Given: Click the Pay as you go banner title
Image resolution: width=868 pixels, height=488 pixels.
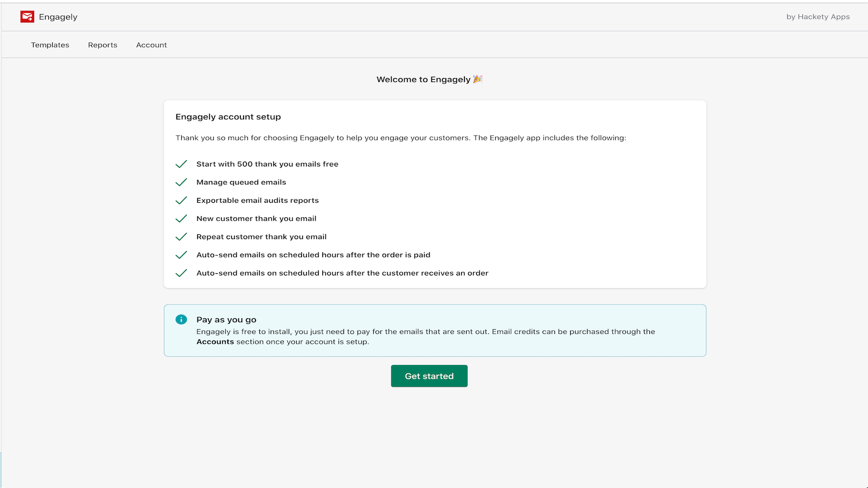Looking at the screenshot, I should coord(226,320).
